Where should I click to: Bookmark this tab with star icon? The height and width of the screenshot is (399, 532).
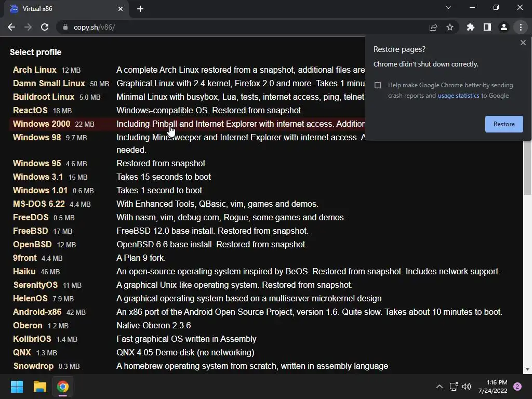[x=450, y=27]
